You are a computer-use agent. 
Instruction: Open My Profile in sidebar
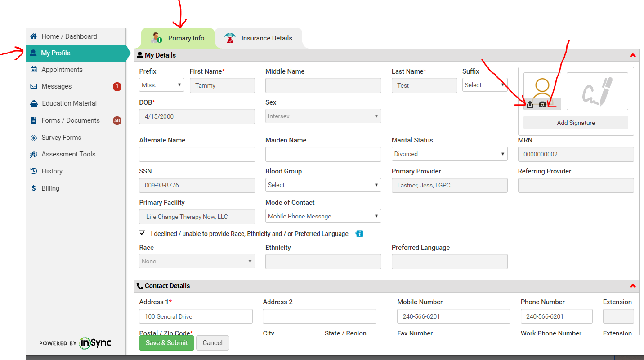click(76, 53)
